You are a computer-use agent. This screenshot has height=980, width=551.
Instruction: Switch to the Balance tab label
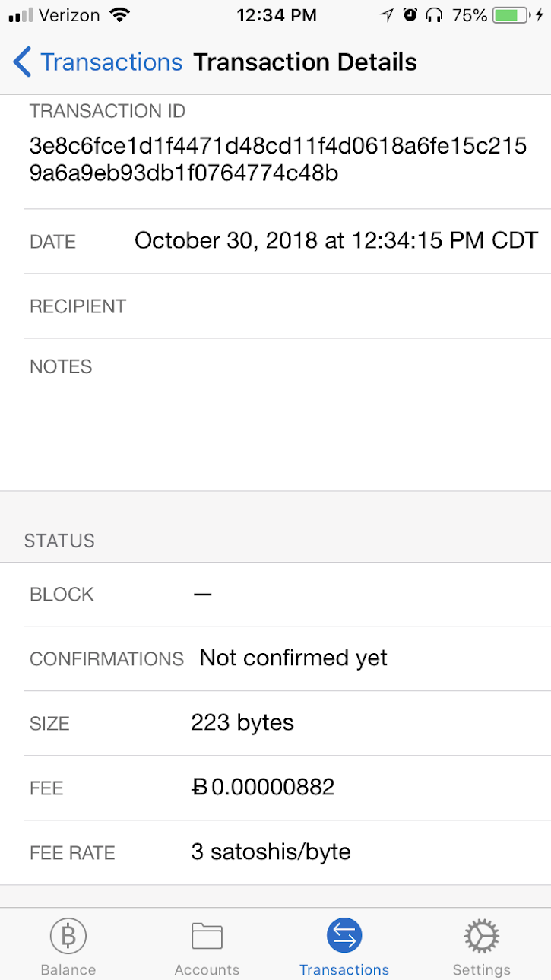pyautogui.click(x=68, y=969)
